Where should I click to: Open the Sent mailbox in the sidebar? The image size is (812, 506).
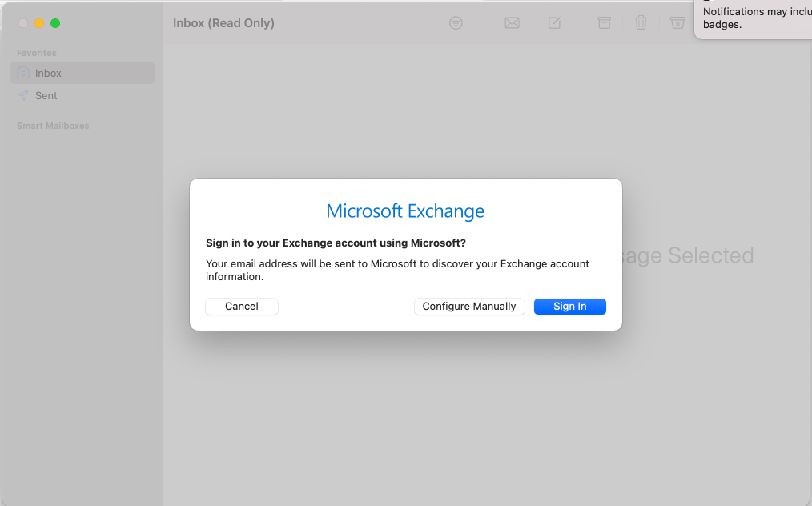tap(82, 96)
